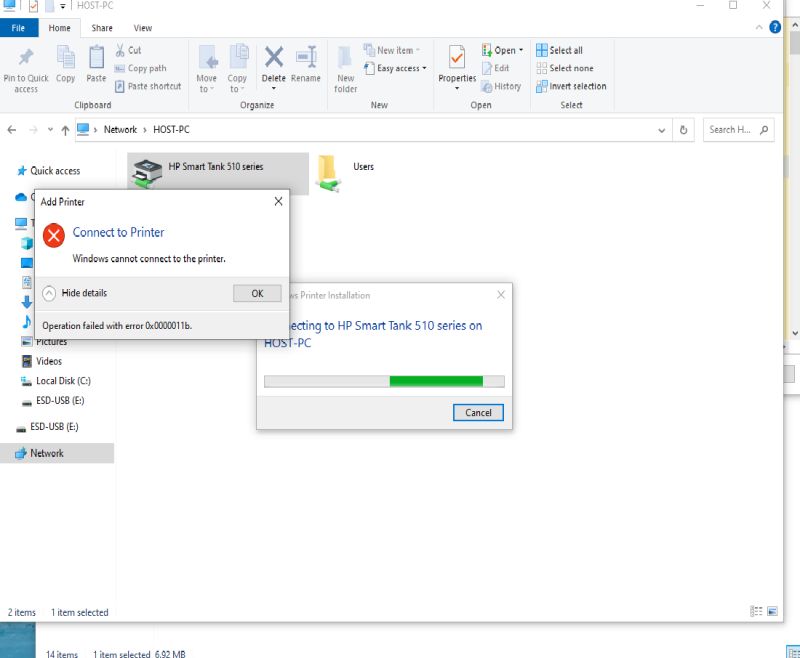Open the Move to menu

tap(207, 69)
